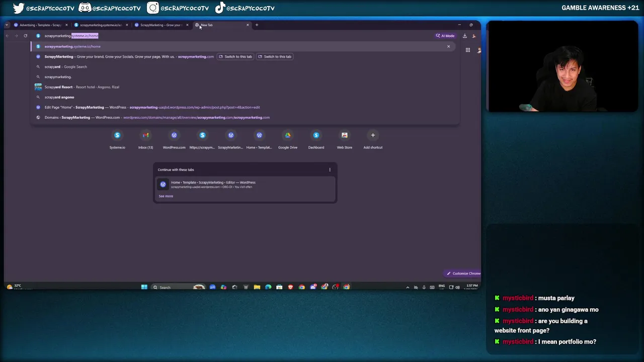Open Microsoft Store from the taskbar
The height and width of the screenshot is (362, 644).
(x=279, y=287)
